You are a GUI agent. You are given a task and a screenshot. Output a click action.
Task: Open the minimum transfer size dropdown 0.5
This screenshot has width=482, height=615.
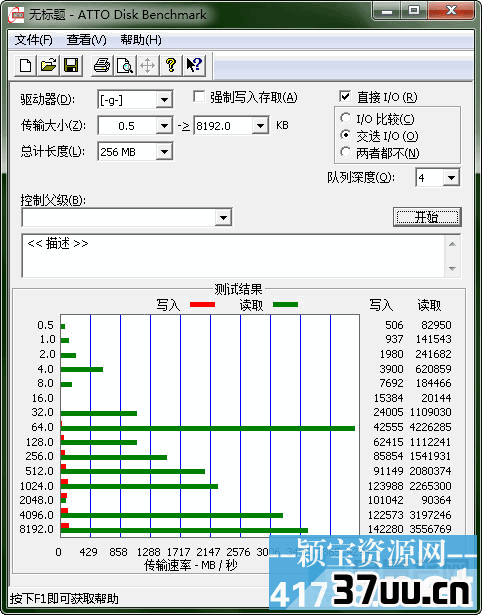pyautogui.click(x=164, y=126)
